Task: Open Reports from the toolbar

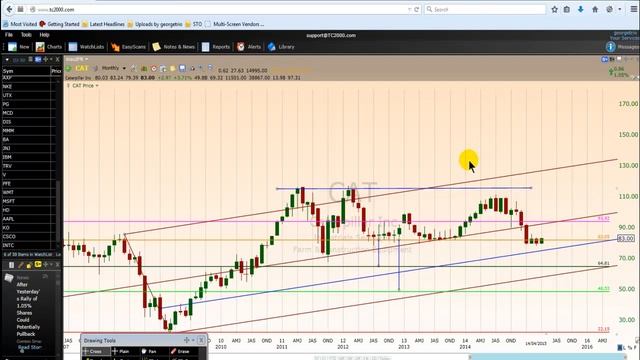Action: click(216, 47)
